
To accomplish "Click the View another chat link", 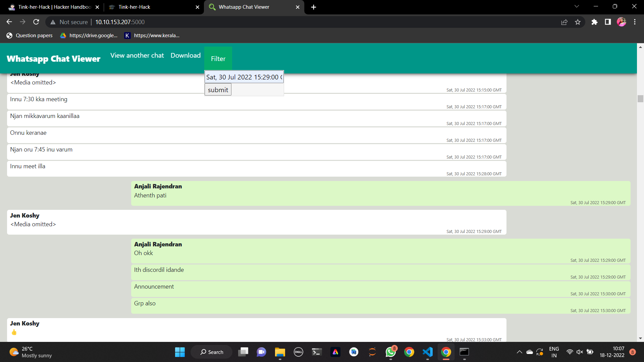I will (137, 55).
